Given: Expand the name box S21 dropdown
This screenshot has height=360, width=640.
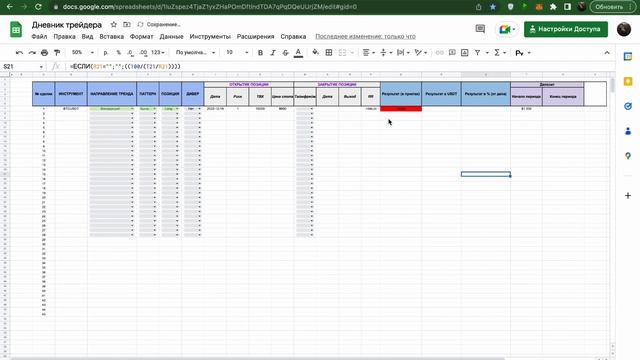Looking at the screenshot, I should tap(41, 67).
